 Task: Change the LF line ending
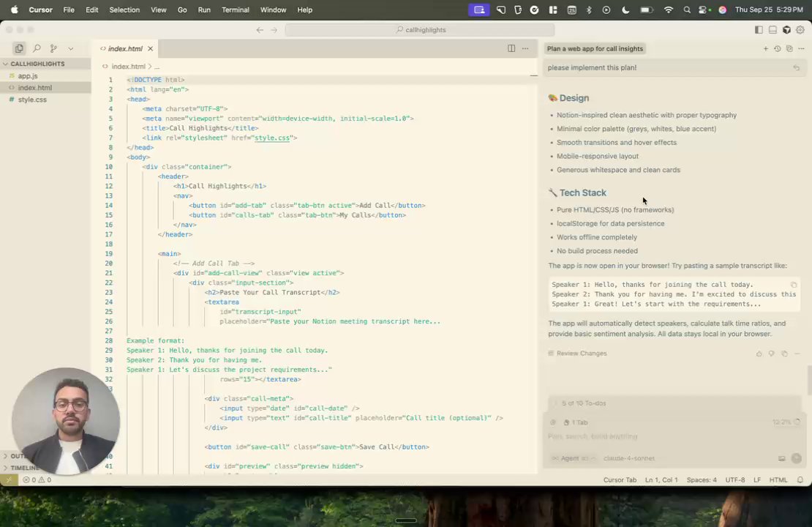(757, 480)
